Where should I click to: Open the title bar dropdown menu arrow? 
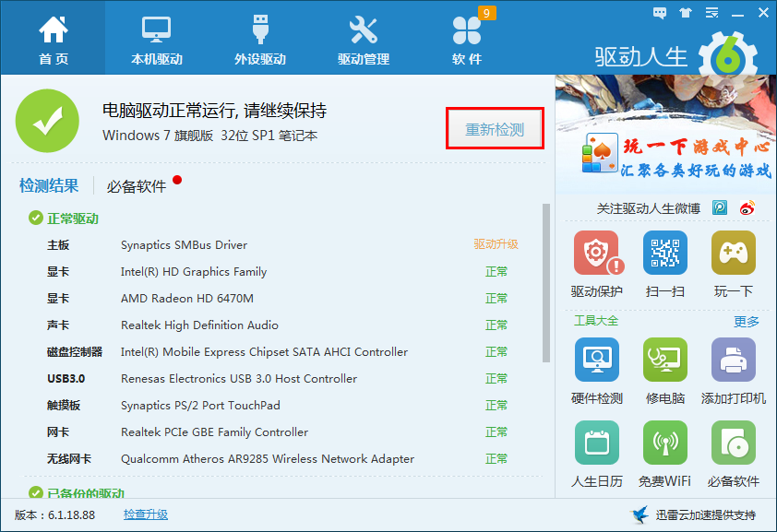[711, 13]
